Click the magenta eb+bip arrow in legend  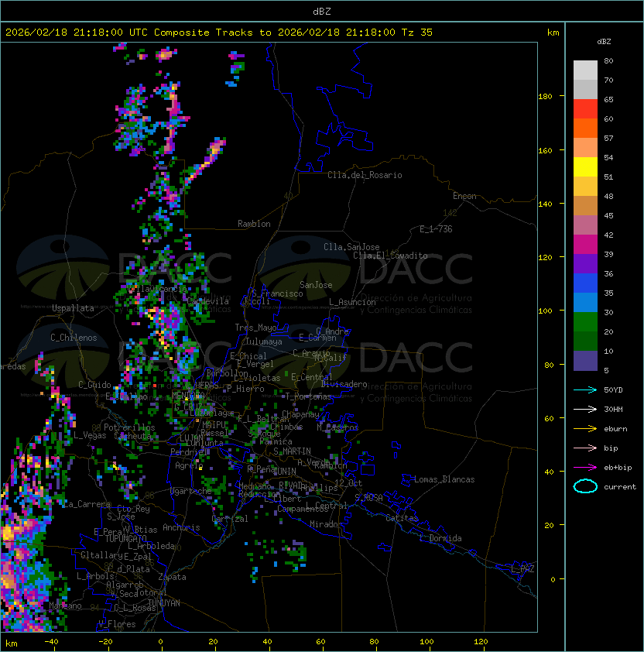coord(585,468)
